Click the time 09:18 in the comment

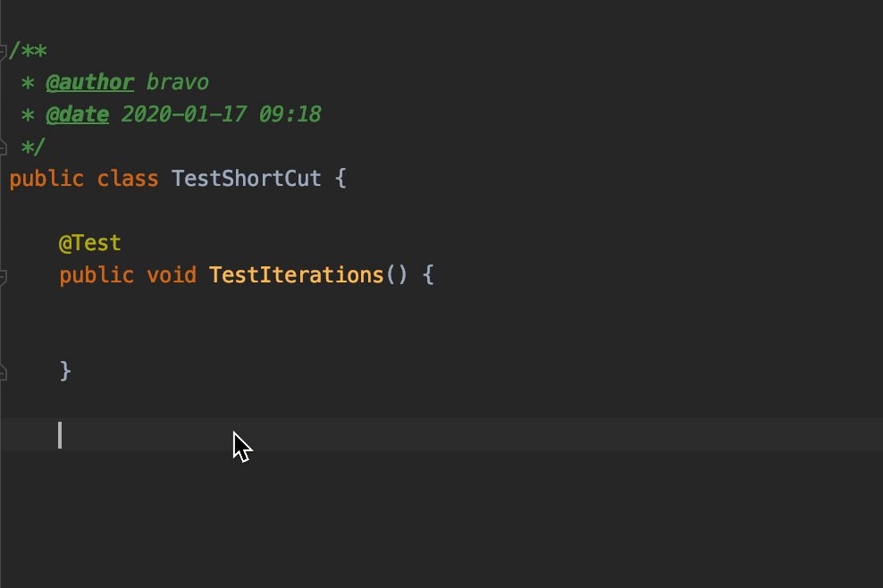[x=290, y=115]
